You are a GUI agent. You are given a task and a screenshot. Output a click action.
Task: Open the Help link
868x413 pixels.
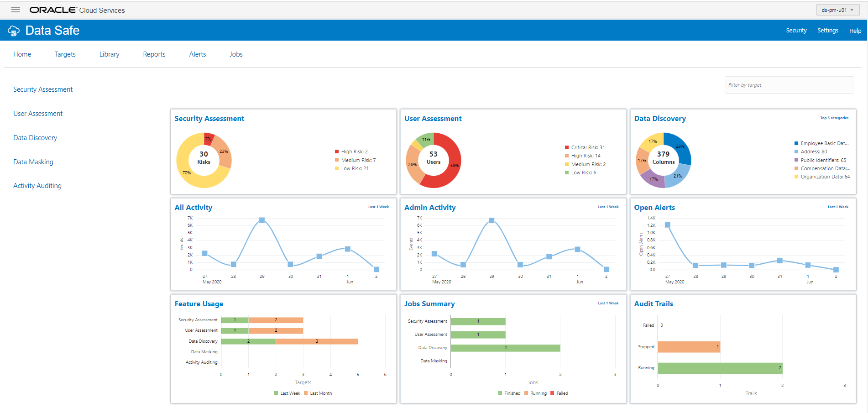pyautogui.click(x=855, y=31)
